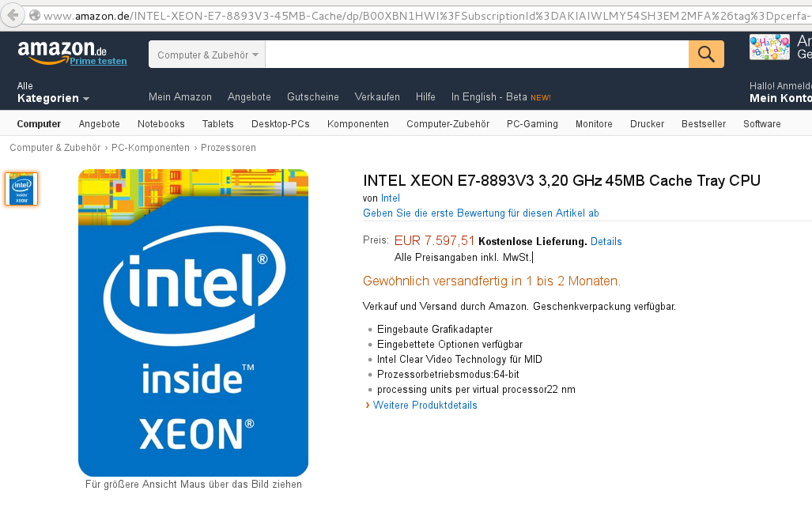The image size is (812, 517).
Task: Open the Computer & Zubehör search category dropdown
Action: [207, 55]
